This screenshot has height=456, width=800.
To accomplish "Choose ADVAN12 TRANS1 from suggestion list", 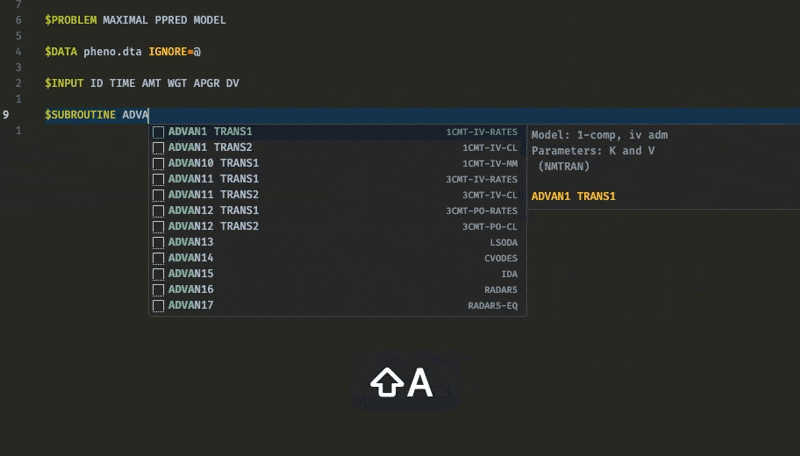I will click(337, 211).
